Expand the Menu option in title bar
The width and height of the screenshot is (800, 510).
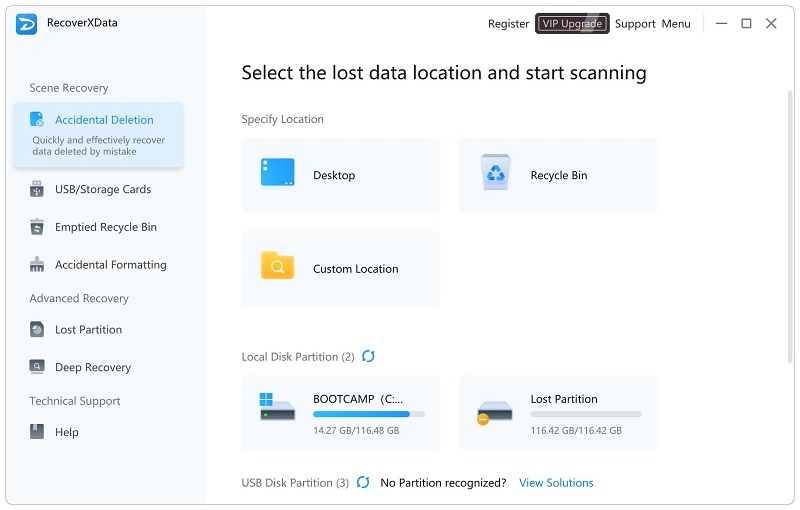(x=676, y=24)
